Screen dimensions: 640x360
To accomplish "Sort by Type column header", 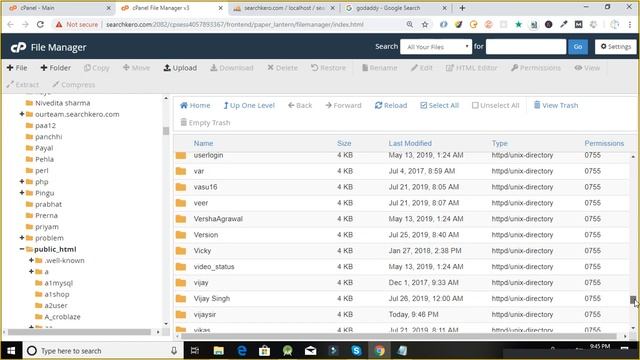I will click(500, 143).
